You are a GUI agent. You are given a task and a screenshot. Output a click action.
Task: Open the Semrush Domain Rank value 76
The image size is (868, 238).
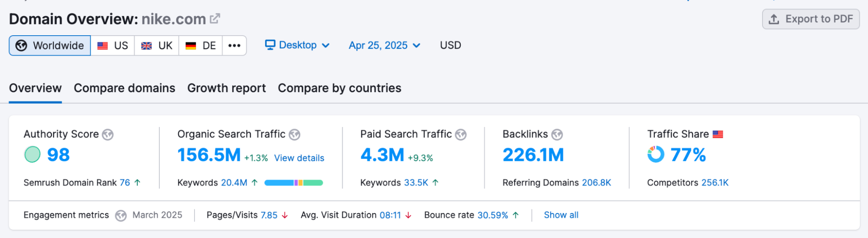tap(125, 183)
